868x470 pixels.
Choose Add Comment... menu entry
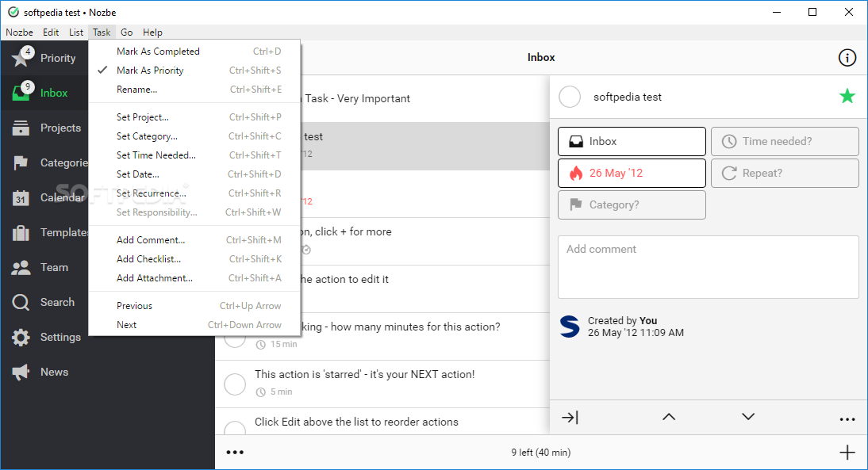click(x=194, y=240)
